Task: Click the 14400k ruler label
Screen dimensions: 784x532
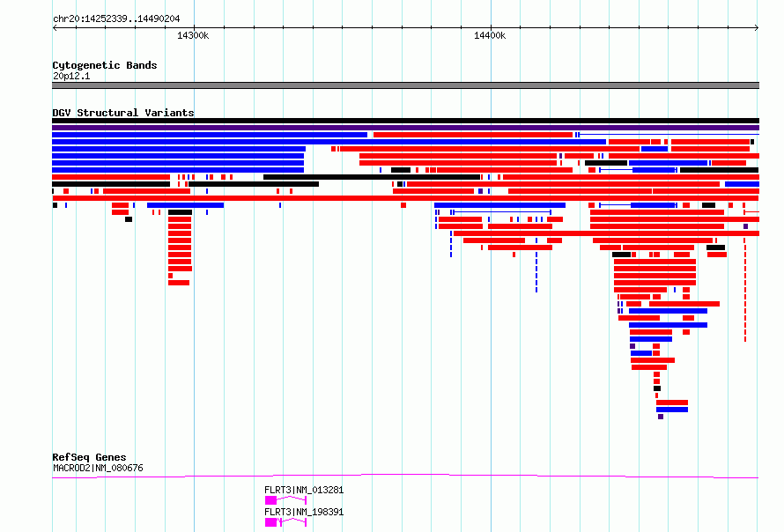Action: coord(490,35)
